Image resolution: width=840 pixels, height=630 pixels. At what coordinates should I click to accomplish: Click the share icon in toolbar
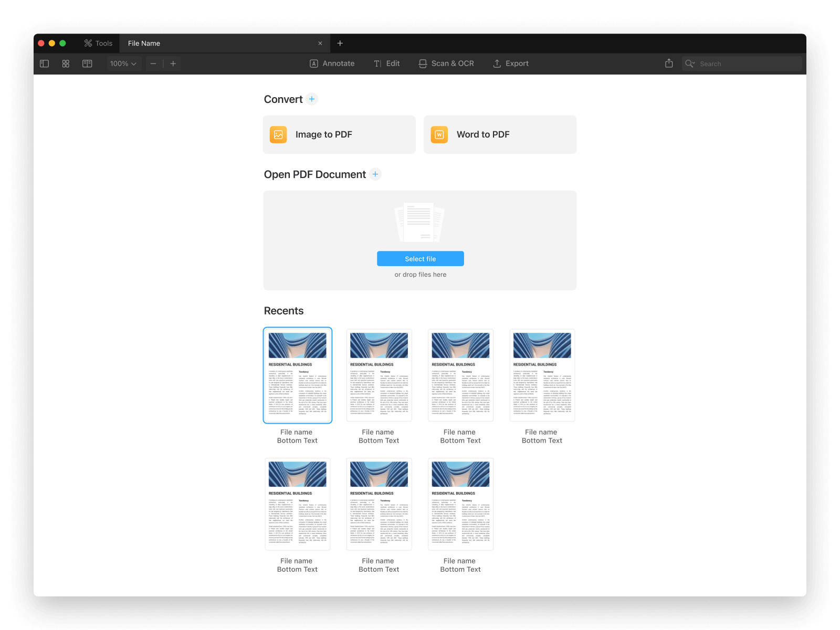(669, 64)
